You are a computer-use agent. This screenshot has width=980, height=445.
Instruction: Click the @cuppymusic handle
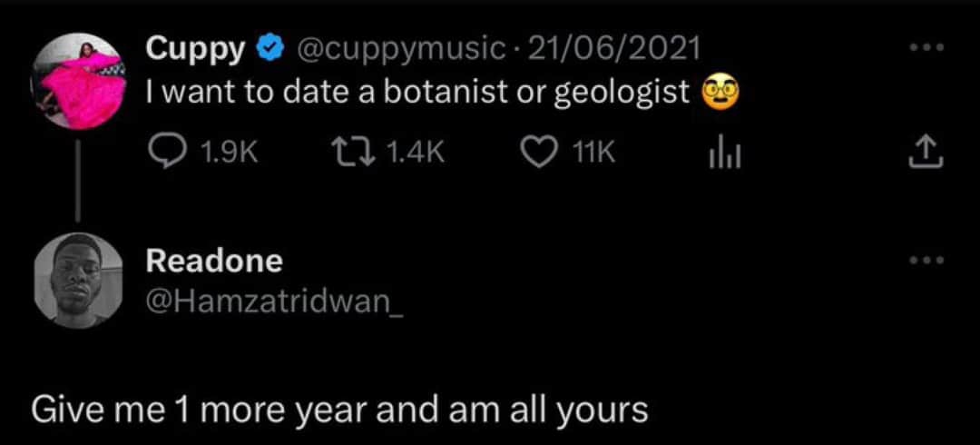tap(397, 50)
